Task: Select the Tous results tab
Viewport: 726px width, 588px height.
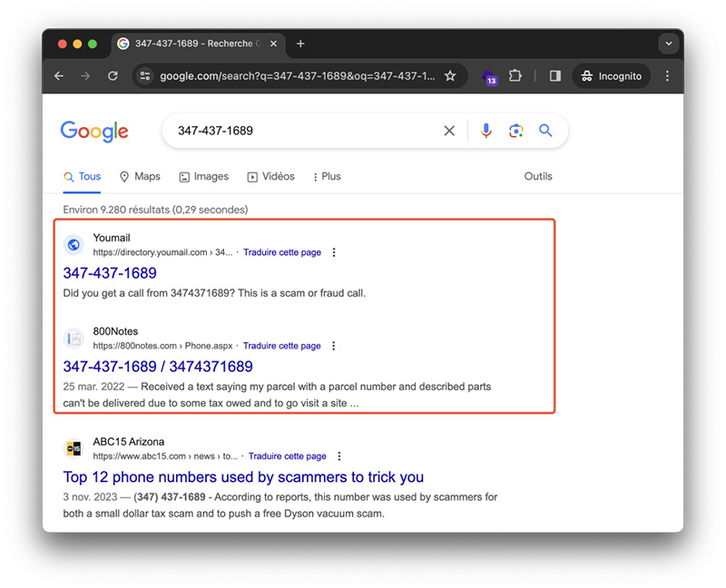Action: [82, 176]
